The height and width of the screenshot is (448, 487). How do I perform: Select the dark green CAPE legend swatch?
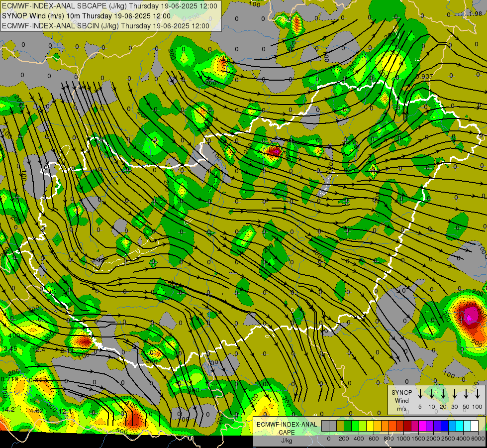(x=348, y=426)
